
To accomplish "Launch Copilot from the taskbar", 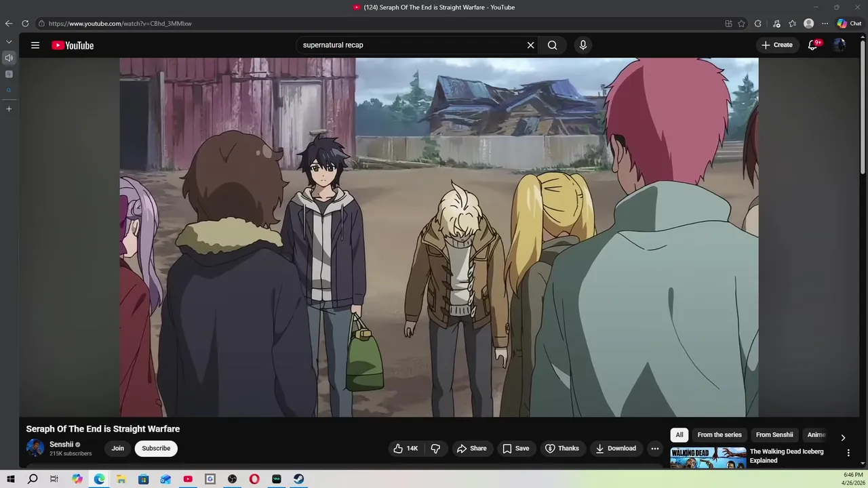I will [77, 479].
